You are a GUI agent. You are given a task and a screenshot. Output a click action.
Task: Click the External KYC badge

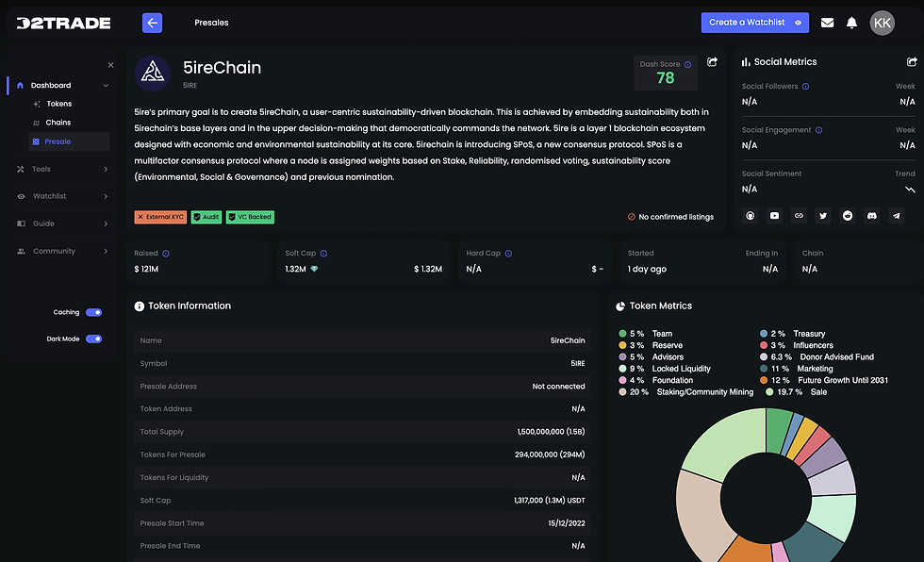coord(160,217)
